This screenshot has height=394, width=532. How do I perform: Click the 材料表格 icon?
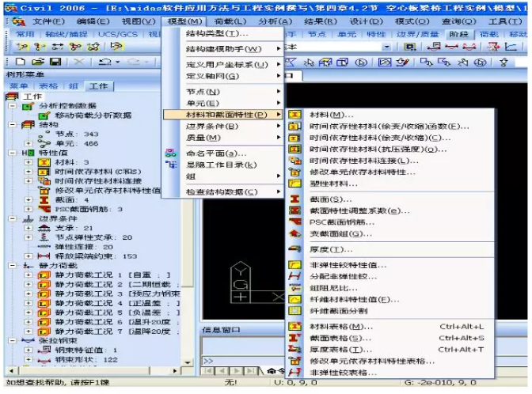[x=294, y=327]
